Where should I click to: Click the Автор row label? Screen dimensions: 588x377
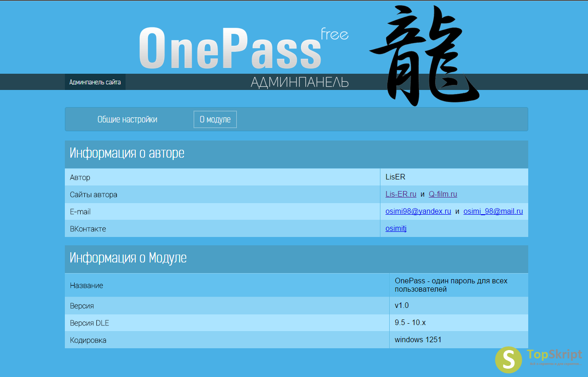80,178
